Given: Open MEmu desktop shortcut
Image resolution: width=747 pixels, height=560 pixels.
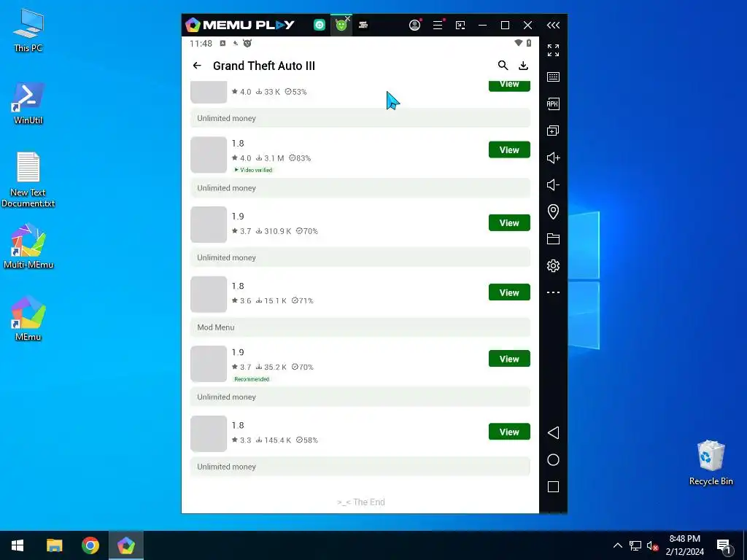Looking at the screenshot, I should coord(28,319).
